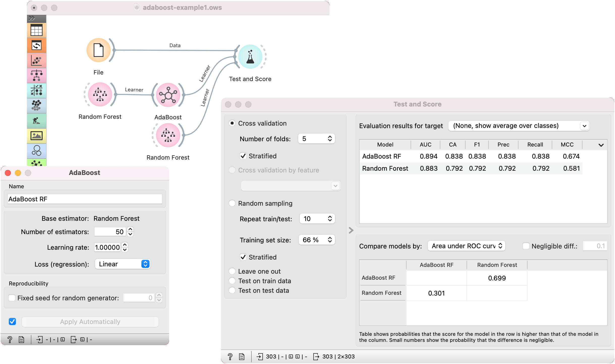The image size is (615, 364).
Task: Click the AdaBoost RF name field
Action: point(85,199)
